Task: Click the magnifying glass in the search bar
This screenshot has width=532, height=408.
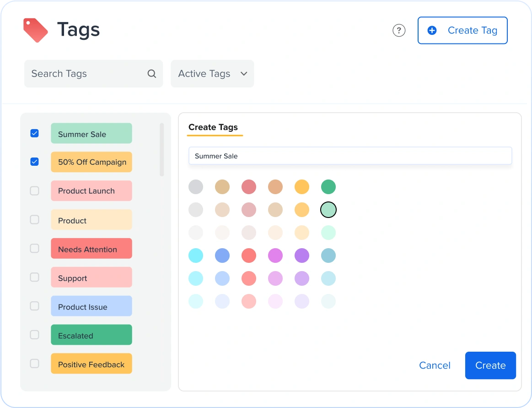Action: click(x=151, y=73)
